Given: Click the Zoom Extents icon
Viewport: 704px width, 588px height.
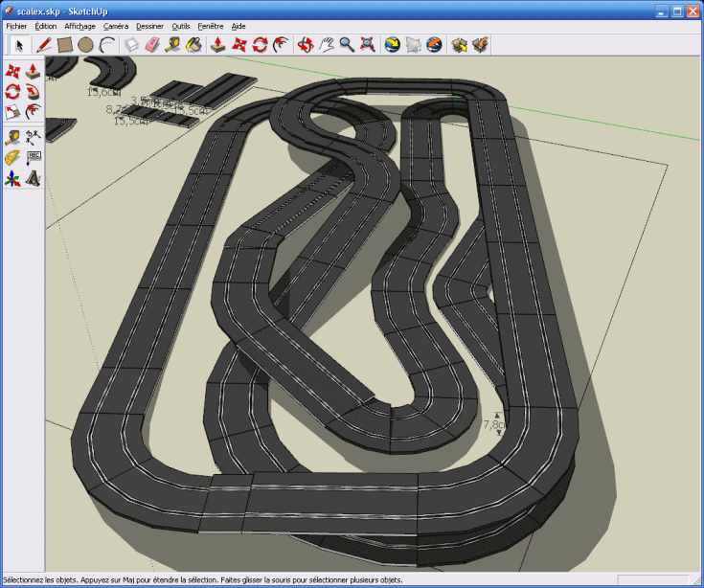Looking at the screenshot, I should pyautogui.click(x=368, y=44).
